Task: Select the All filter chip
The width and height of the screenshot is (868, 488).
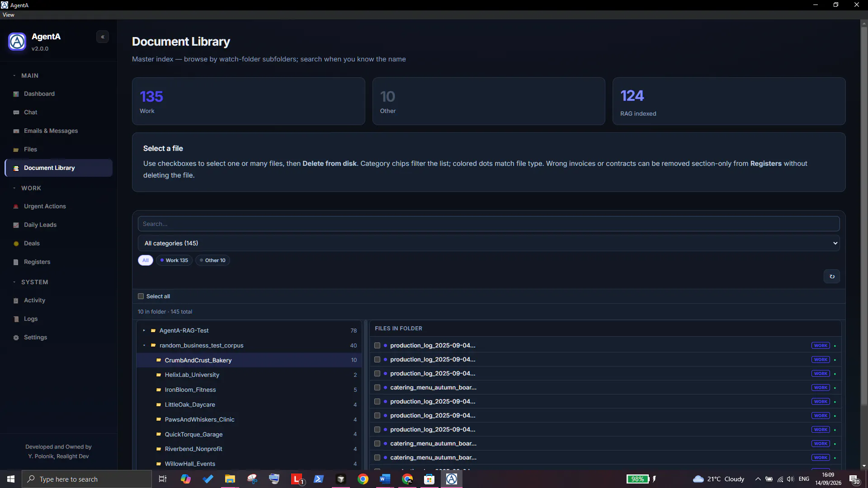Action: point(146,260)
